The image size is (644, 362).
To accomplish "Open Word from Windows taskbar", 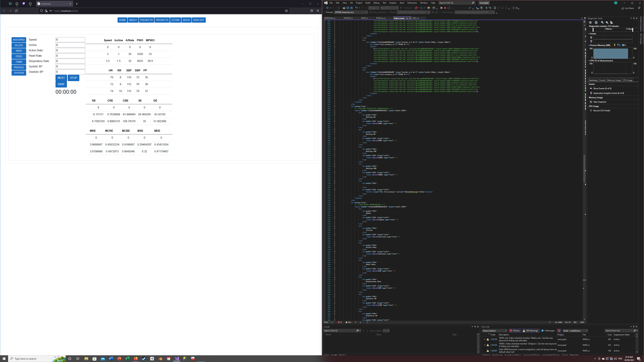I will 111,358.
